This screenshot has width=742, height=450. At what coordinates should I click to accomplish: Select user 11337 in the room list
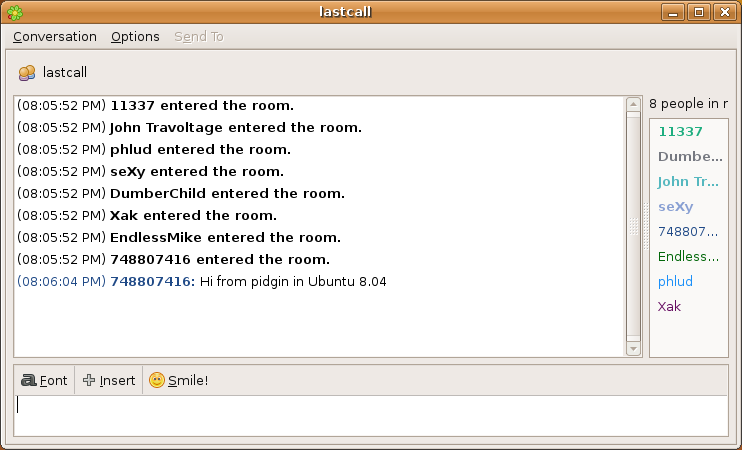coord(680,132)
